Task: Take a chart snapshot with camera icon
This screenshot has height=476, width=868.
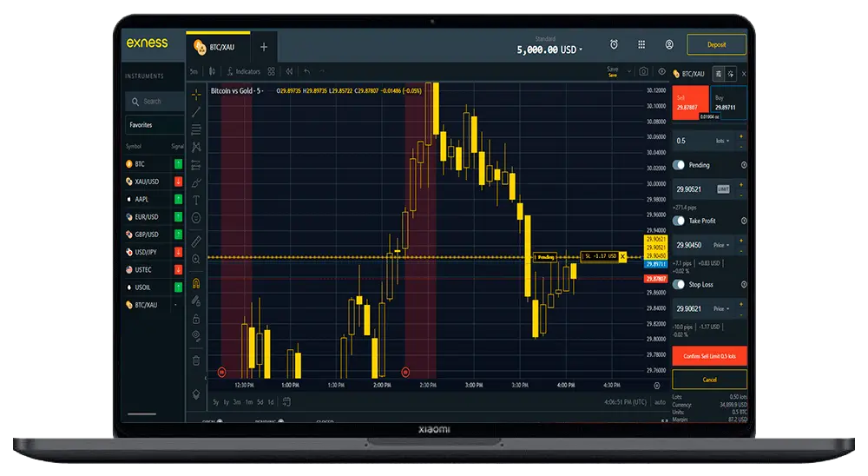Action: (643, 71)
